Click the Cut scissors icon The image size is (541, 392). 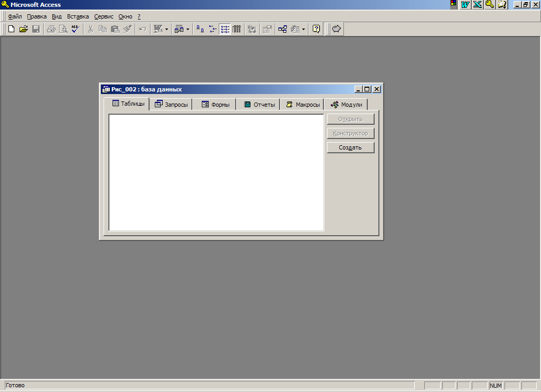click(x=91, y=29)
